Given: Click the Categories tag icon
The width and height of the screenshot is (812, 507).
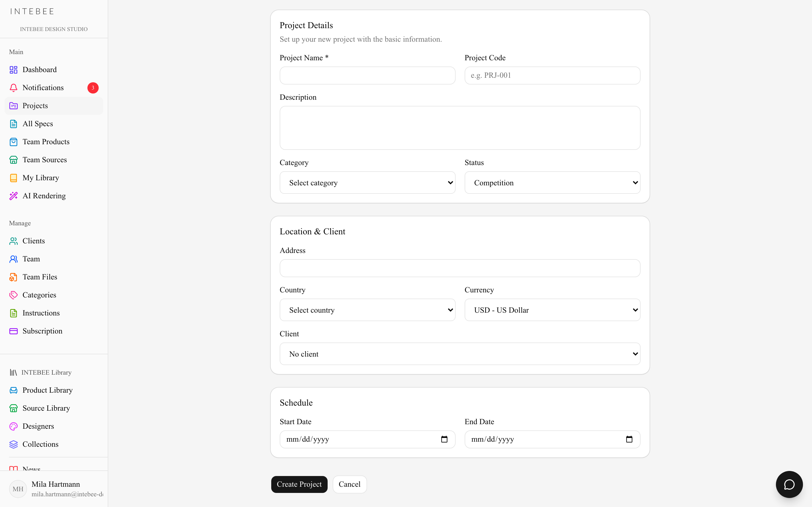Looking at the screenshot, I should point(14,295).
